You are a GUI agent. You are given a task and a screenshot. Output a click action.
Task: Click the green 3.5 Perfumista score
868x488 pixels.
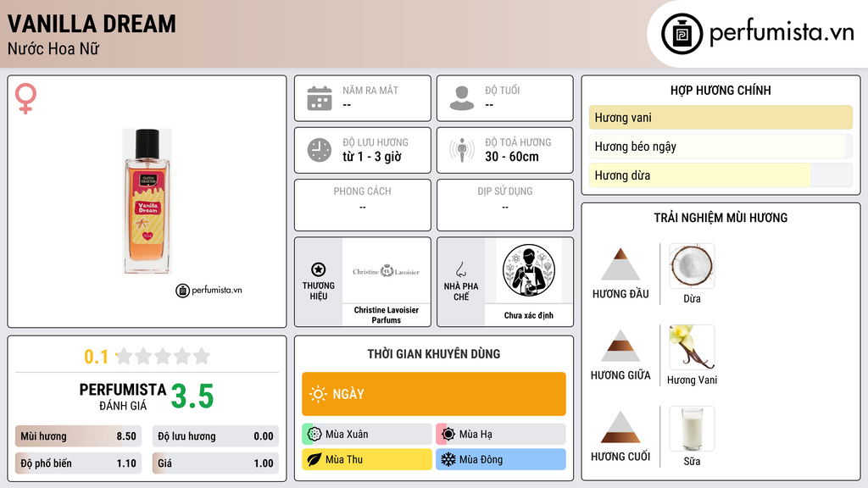pyautogui.click(x=192, y=396)
